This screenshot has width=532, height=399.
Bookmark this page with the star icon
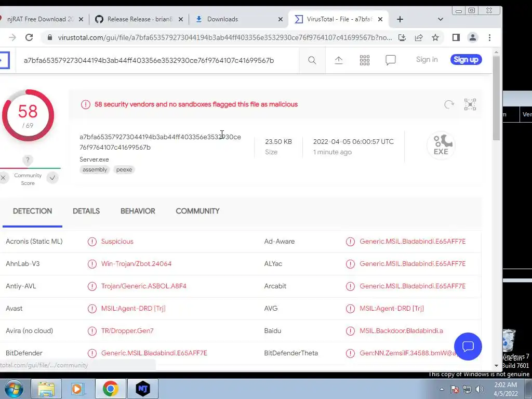435,37
